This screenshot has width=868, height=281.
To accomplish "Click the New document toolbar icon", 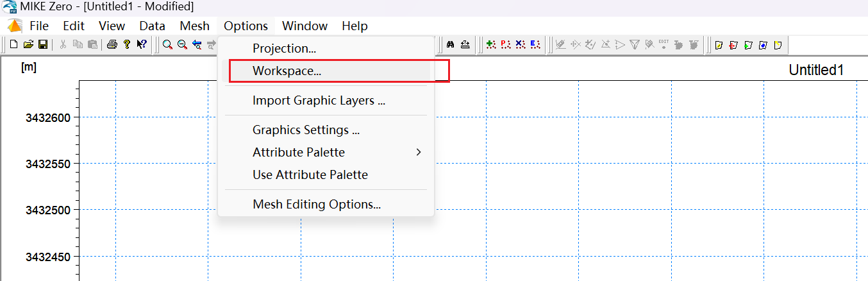I will (x=13, y=44).
